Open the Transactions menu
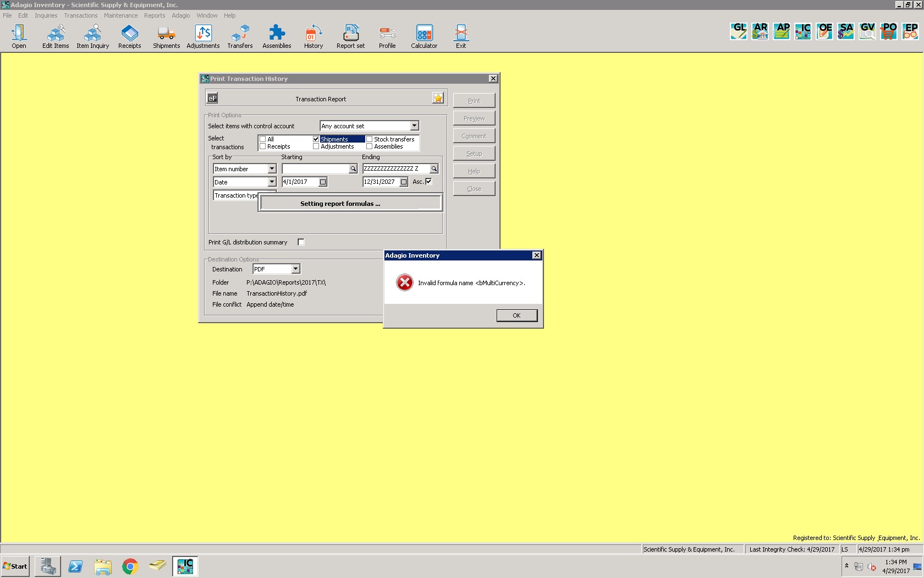 click(x=80, y=15)
